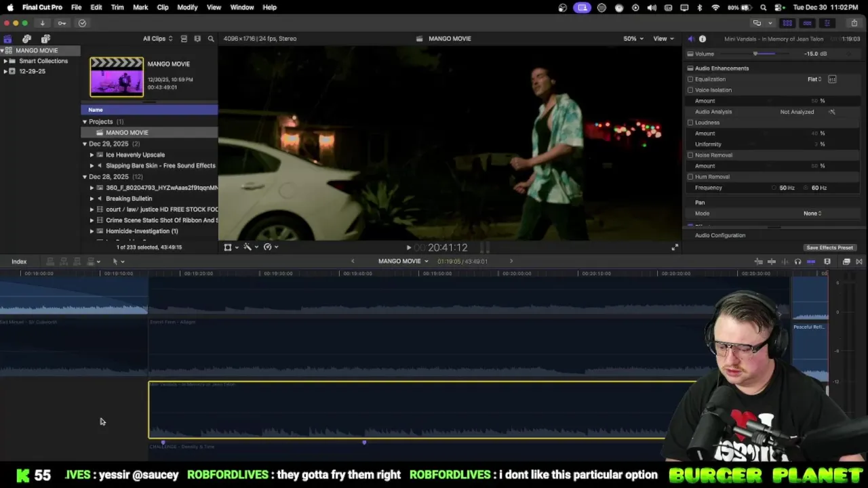Viewport: 868px width, 488px height.
Task: Open the Edit menu
Action: 96,7
